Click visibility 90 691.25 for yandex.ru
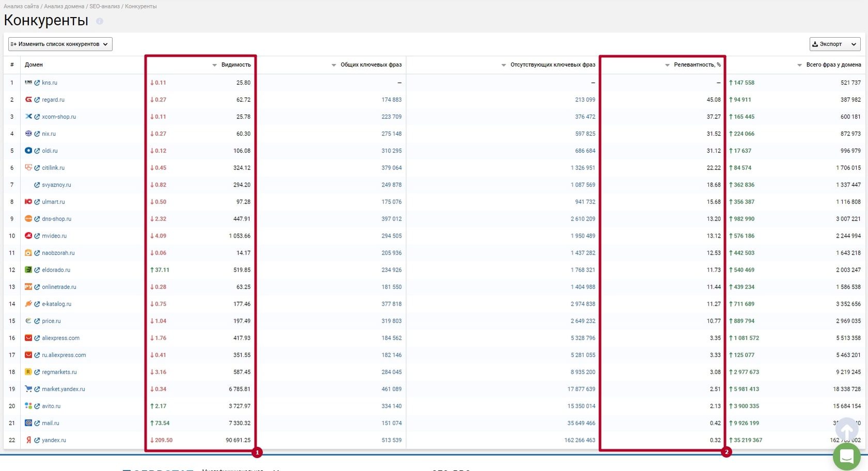This screenshot has height=471, width=868. 238,441
